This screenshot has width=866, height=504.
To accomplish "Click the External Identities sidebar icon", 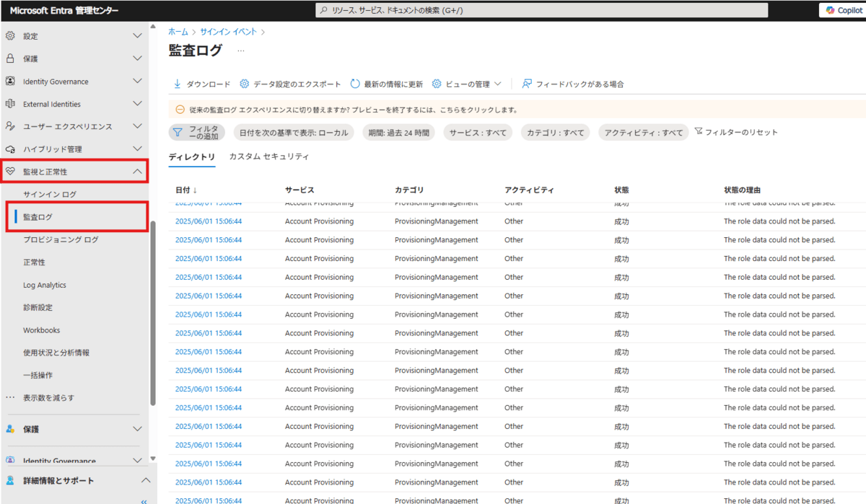I will [x=10, y=104].
